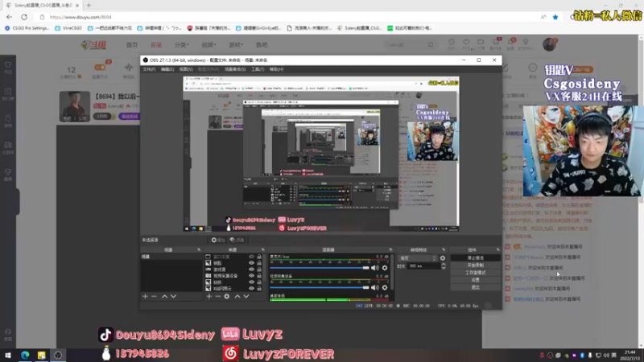Image resolution: width=644 pixels, height=362 pixels.
Task: Pop out the 转场特效 dock panel icon
Action: 444,249
